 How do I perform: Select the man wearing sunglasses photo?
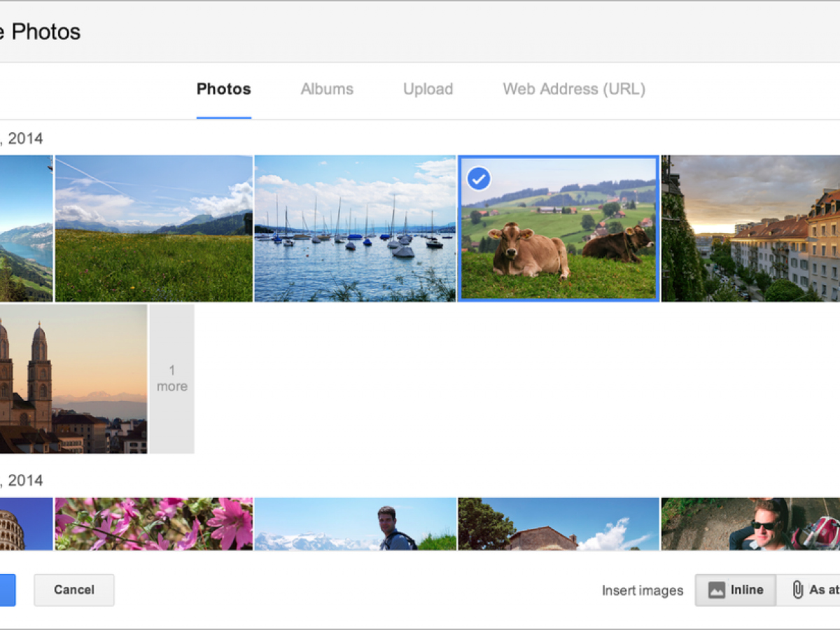[x=750, y=524]
